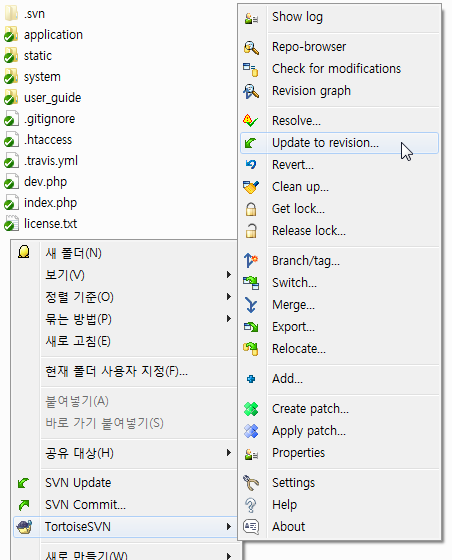
Task: Choose SVN Update menu entry
Action: pos(125,483)
